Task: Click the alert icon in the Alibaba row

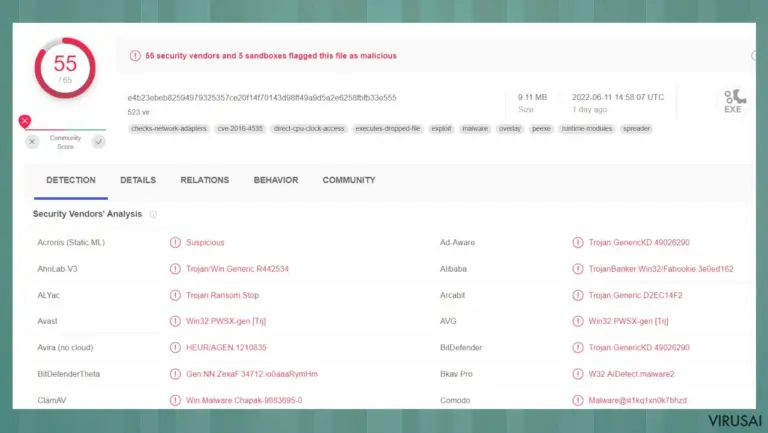Action: point(578,269)
